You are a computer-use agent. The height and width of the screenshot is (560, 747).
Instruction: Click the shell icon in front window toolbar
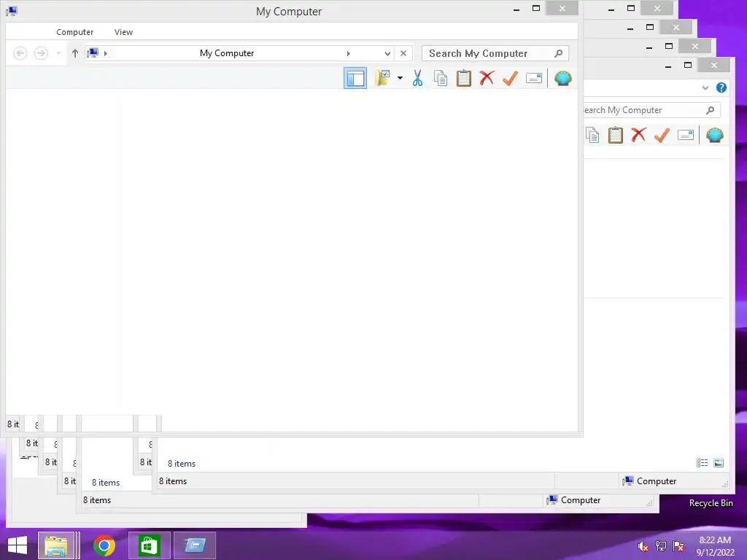coord(562,78)
